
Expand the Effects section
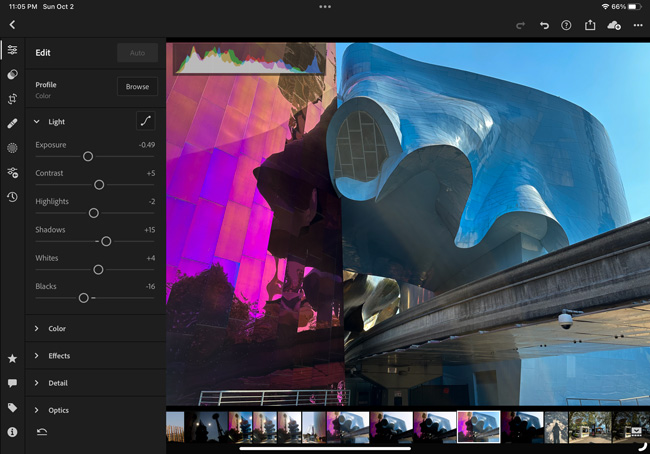[x=59, y=356]
